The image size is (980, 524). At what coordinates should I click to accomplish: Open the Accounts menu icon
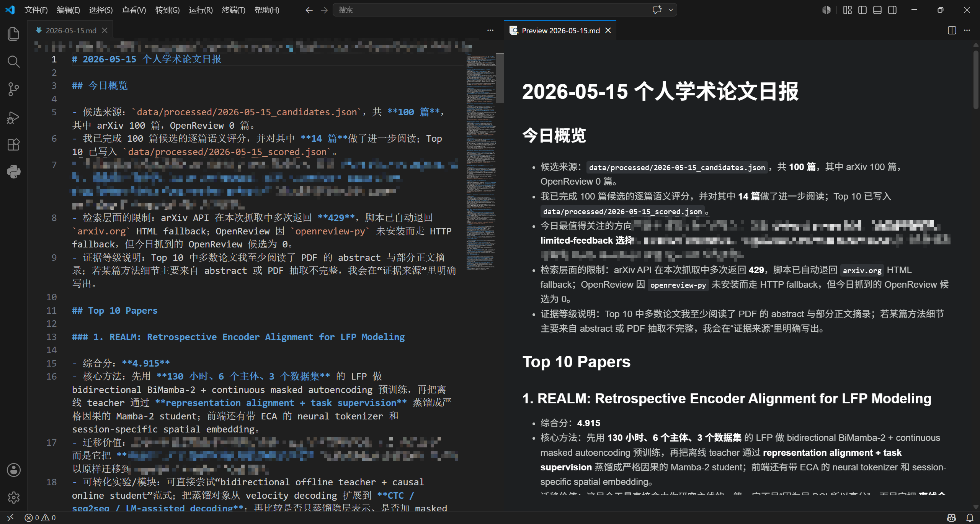coord(13,470)
